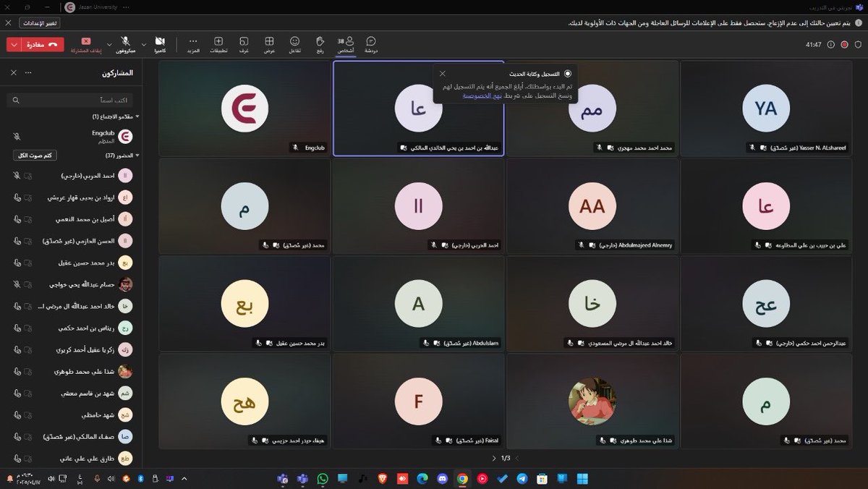Select the Engclub video tile

click(x=244, y=108)
